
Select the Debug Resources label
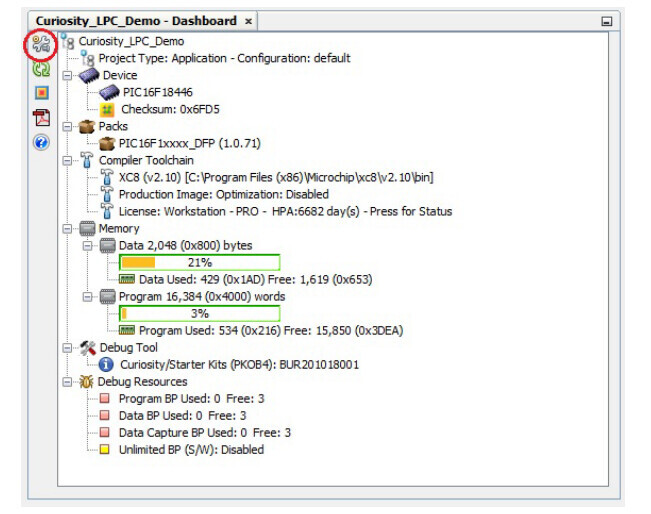[142, 382]
